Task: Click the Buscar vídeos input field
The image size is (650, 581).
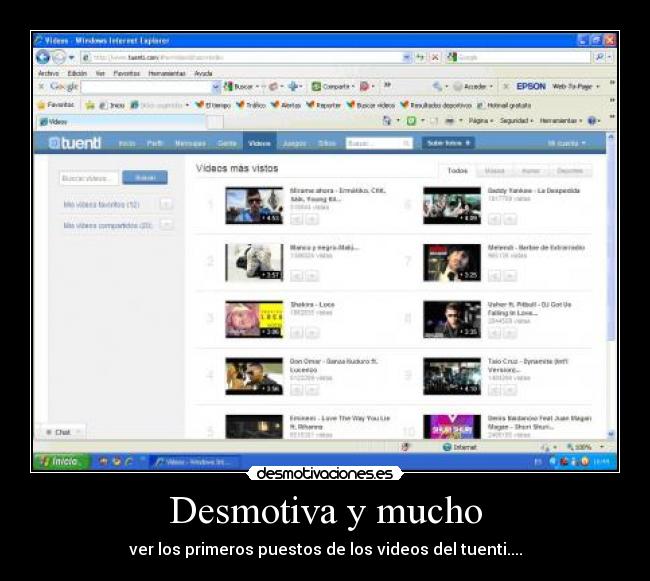Action: pos(89,178)
